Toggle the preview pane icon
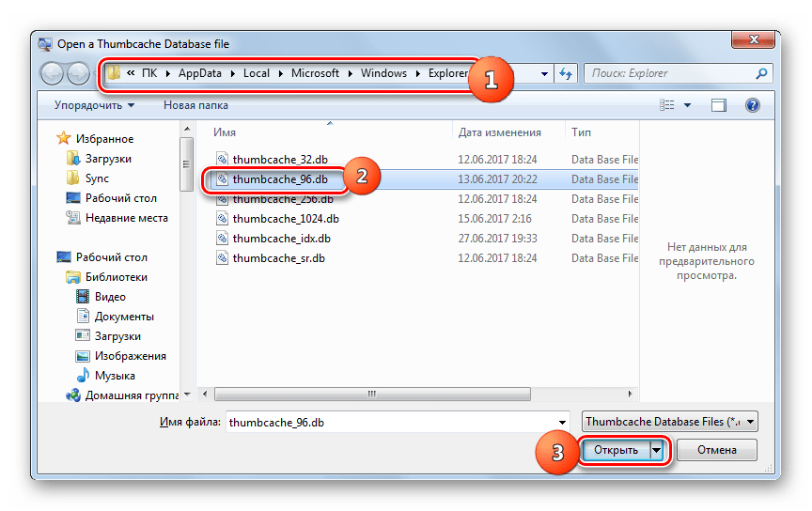 (x=719, y=105)
